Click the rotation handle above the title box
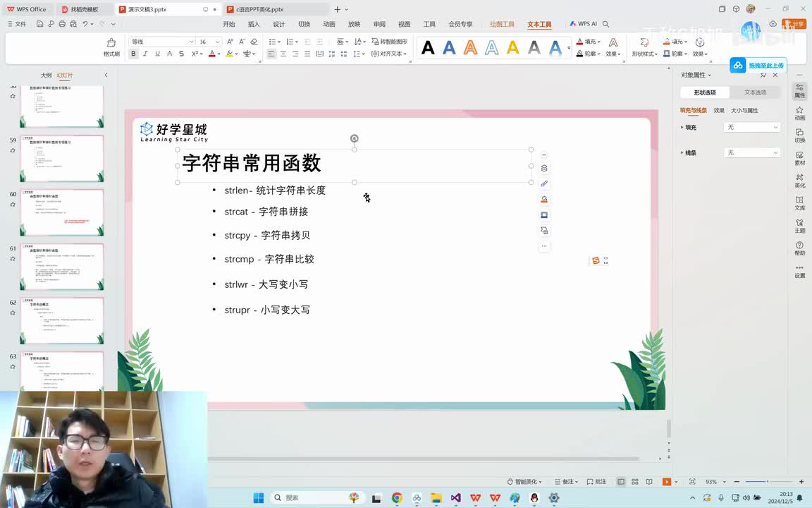The image size is (812, 508). (x=355, y=138)
